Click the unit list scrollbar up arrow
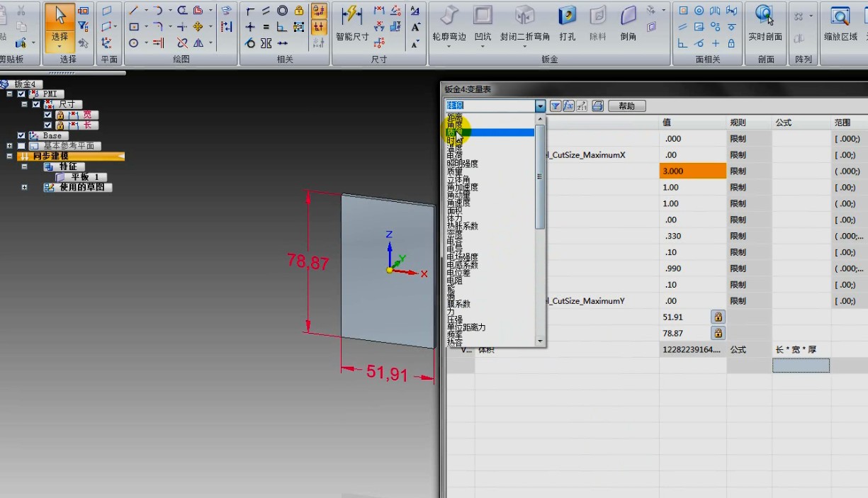 point(541,120)
